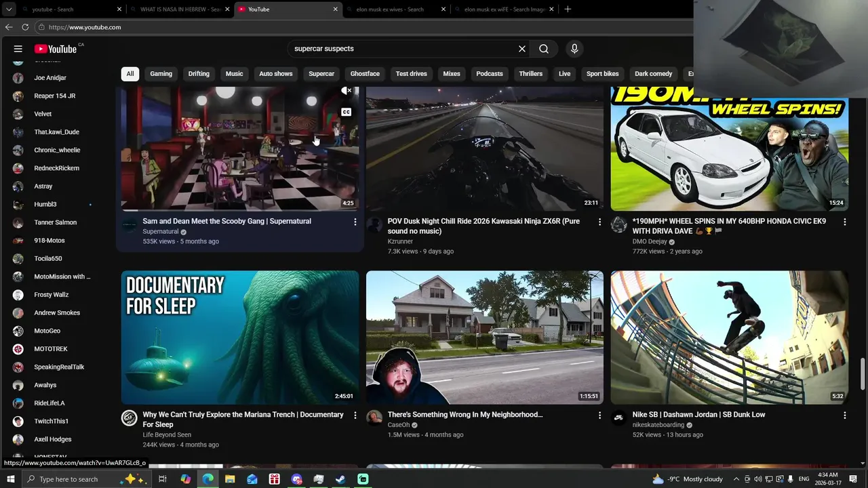This screenshot has width=868, height=488.
Task: Open options for Mariana Trench documentary
Action: tap(355, 415)
